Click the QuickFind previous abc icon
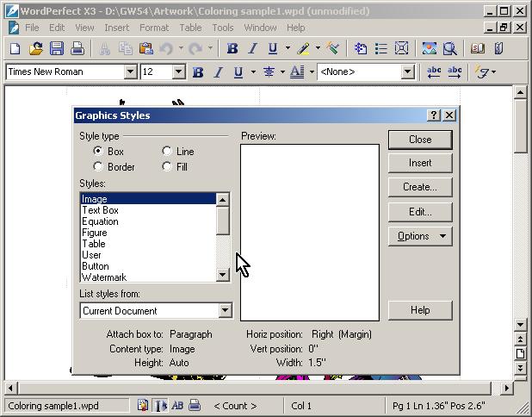The height and width of the screenshot is (417, 532). (434, 72)
